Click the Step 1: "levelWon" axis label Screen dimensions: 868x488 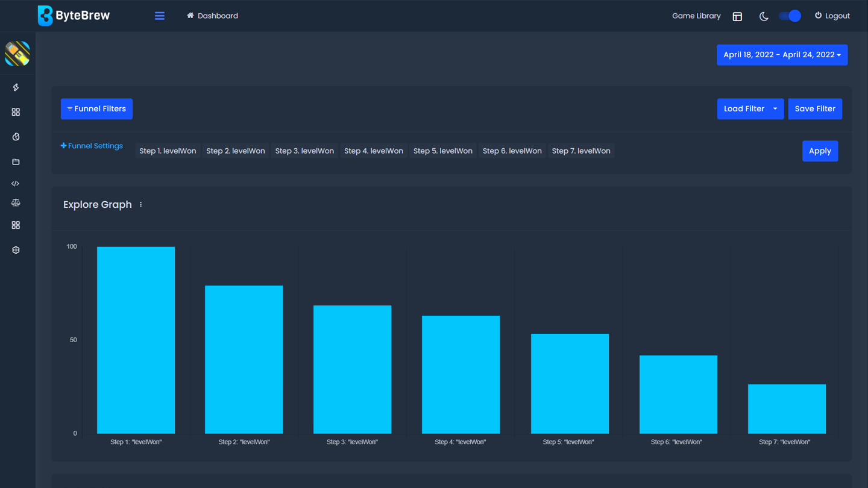tap(136, 442)
